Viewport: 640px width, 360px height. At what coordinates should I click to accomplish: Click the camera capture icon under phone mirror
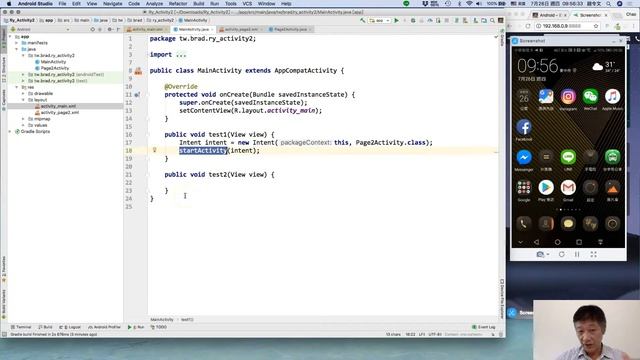coord(540,254)
